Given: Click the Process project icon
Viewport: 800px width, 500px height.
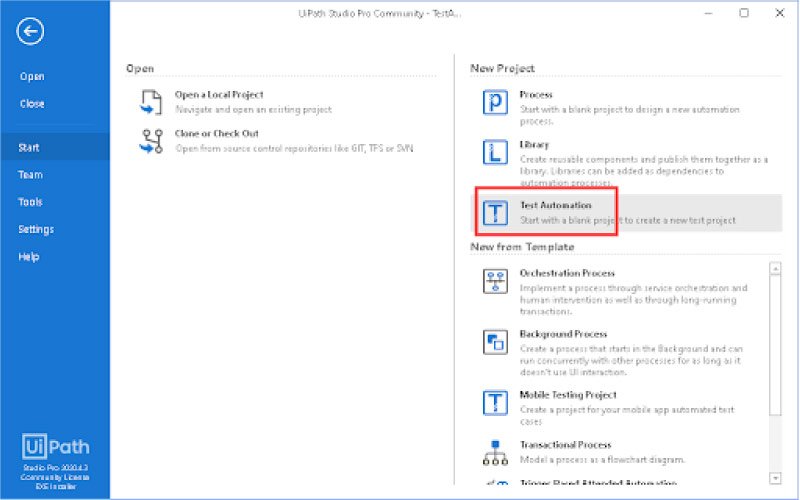Looking at the screenshot, I should [495, 102].
